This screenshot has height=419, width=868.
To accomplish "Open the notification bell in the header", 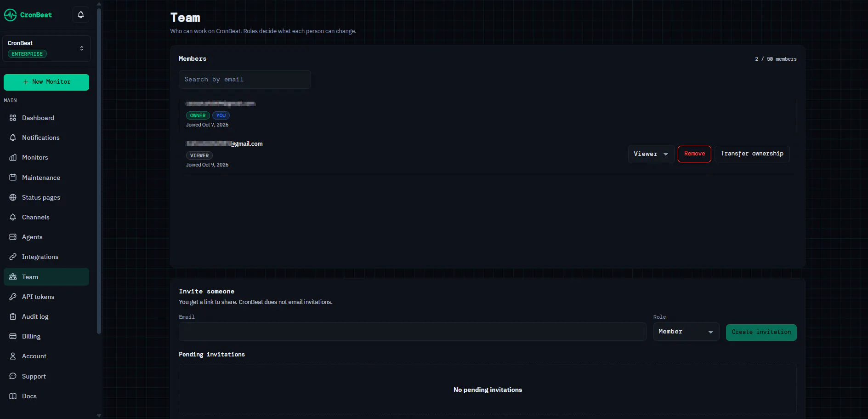I will point(81,15).
